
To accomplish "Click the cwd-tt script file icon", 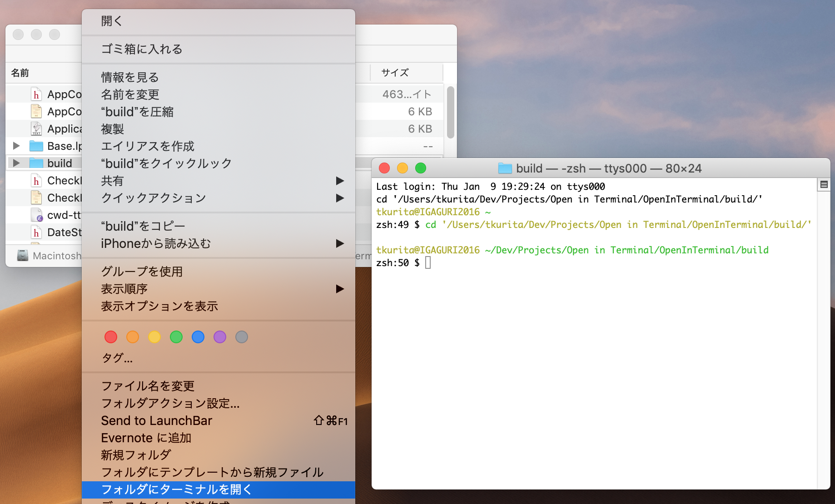I will click(x=36, y=215).
